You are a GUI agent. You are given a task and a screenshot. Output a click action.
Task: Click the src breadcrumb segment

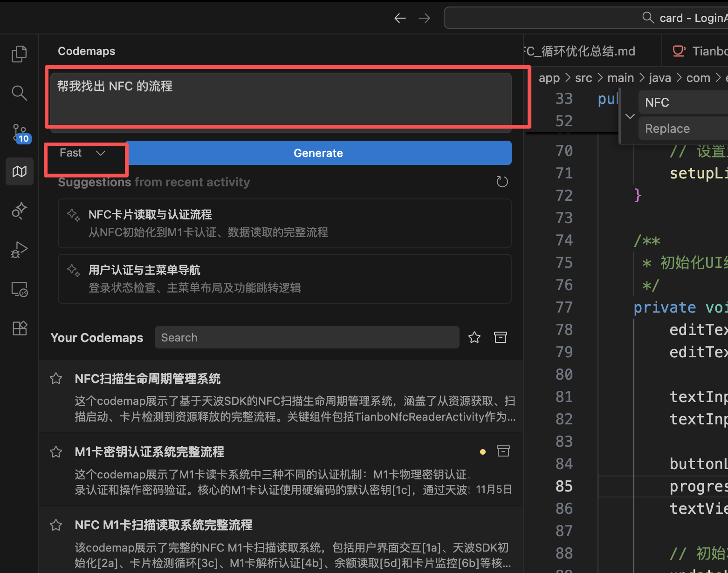[583, 78]
